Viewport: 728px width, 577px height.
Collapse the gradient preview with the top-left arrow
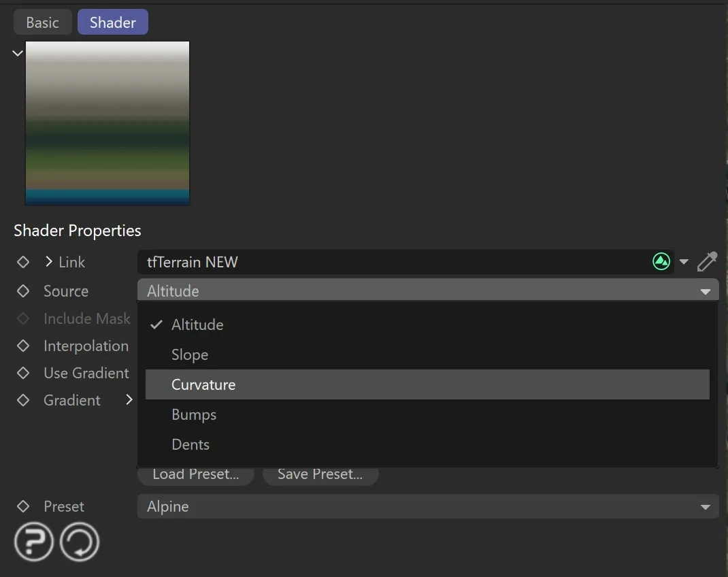point(17,52)
